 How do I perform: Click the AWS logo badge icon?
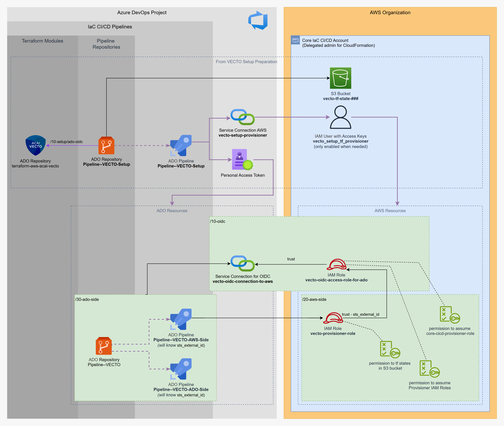pos(295,40)
